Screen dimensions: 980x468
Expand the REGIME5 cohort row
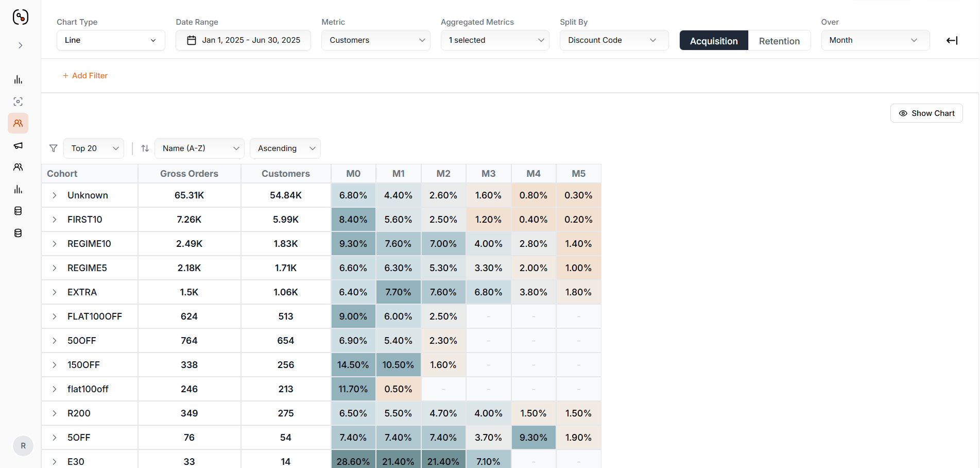[55, 268]
